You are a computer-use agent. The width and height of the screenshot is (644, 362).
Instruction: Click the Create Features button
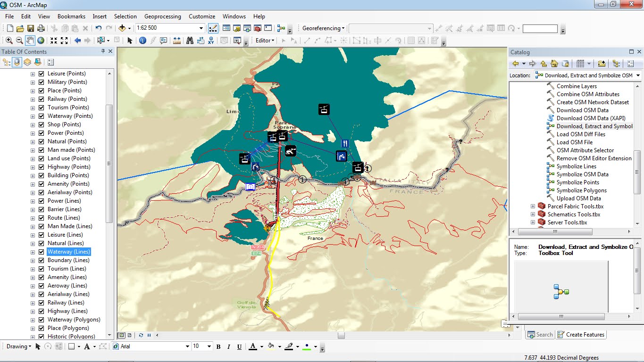click(x=585, y=334)
